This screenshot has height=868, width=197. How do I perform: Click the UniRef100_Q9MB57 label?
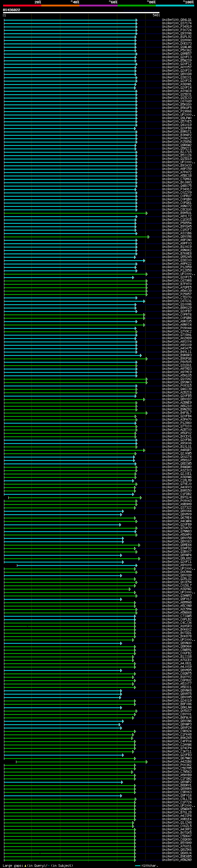point(177,54)
